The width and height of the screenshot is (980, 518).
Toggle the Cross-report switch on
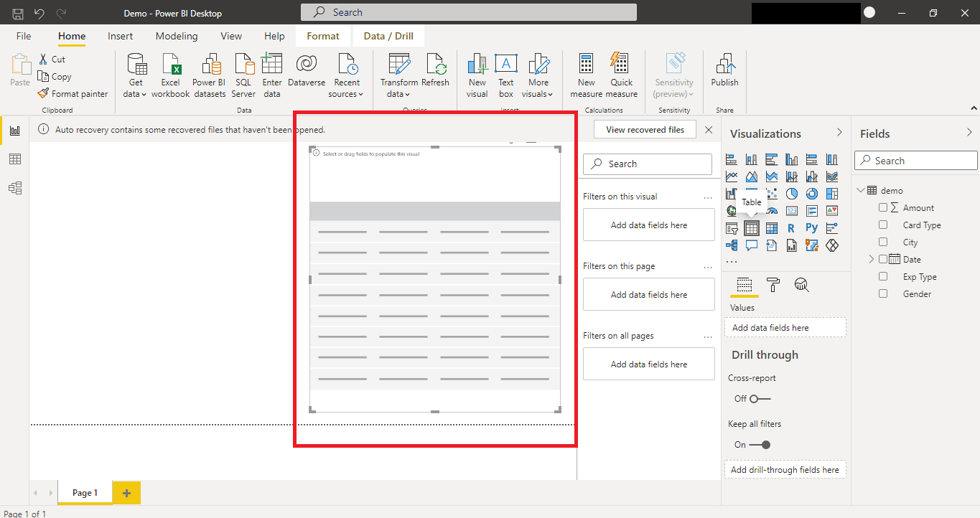759,398
